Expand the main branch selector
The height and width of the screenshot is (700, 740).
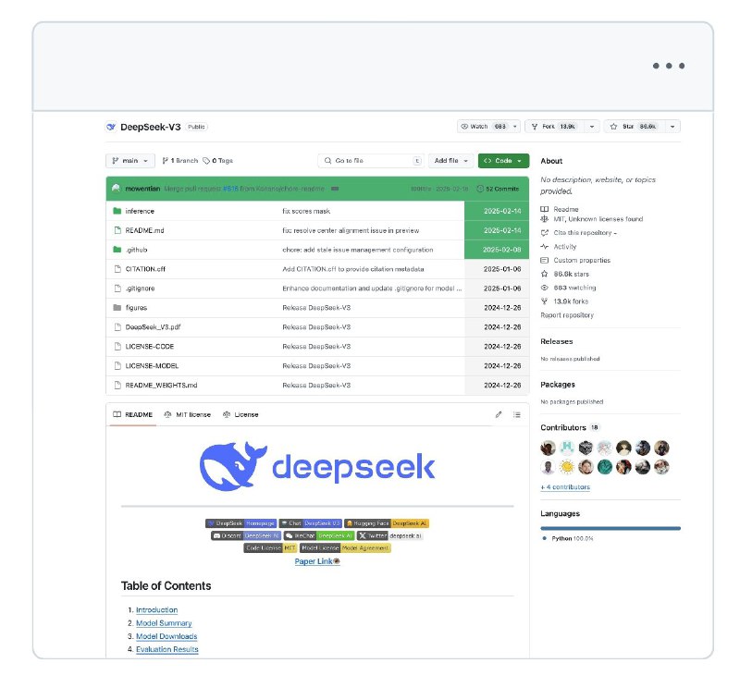point(129,160)
